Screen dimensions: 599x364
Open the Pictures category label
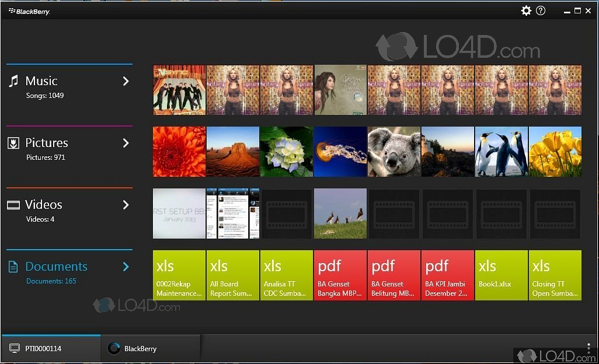[47, 143]
